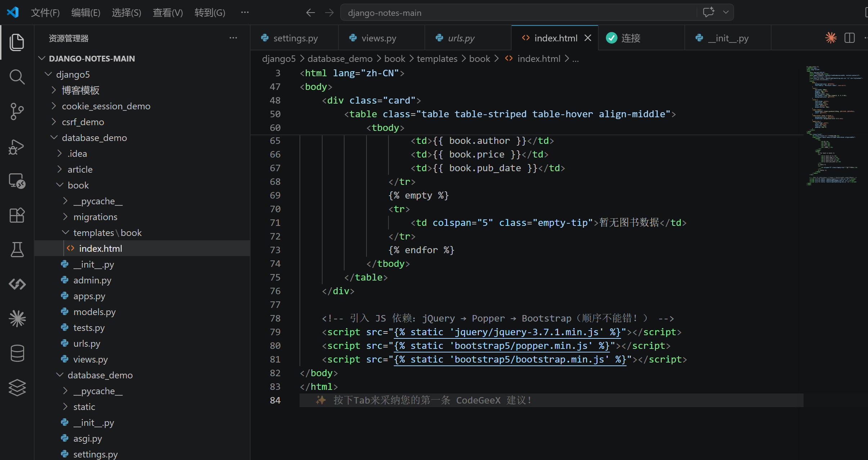Open Run and Debug view

click(17, 147)
